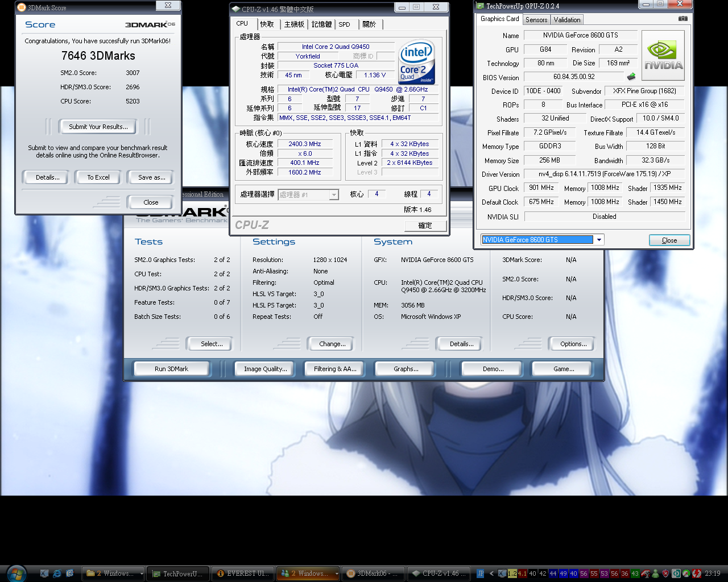Click the JP language bar indicator

pyautogui.click(x=480, y=573)
